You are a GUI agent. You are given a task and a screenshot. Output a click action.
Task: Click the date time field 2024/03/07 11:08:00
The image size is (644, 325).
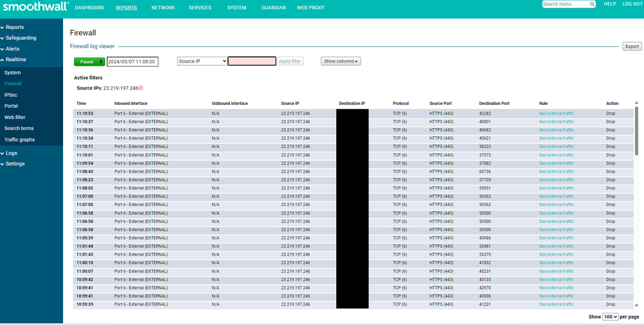(133, 62)
